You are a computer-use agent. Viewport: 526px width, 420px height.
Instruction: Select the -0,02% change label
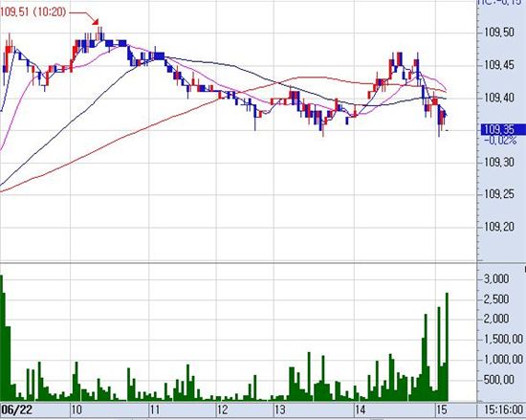pyautogui.click(x=500, y=141)
